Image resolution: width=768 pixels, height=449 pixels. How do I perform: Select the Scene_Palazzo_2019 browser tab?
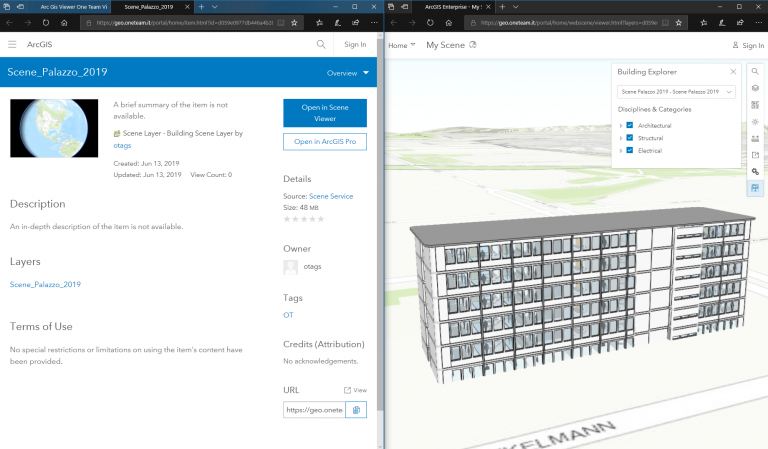pos(148,7)
